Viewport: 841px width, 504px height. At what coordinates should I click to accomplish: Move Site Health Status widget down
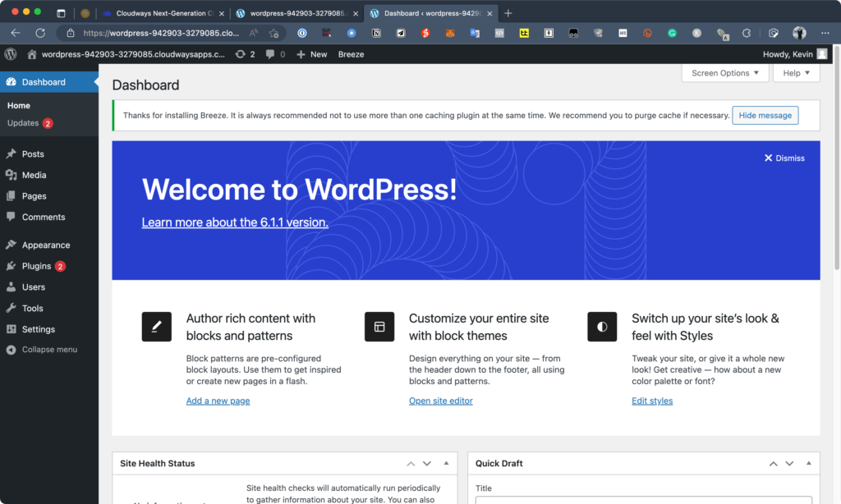(427, 463)
